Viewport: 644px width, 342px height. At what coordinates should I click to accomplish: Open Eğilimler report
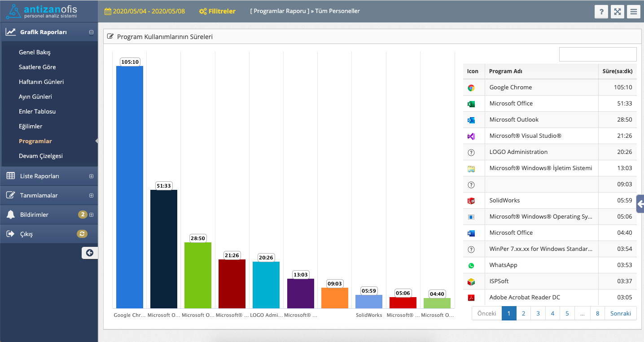click(x=31, y=126)
